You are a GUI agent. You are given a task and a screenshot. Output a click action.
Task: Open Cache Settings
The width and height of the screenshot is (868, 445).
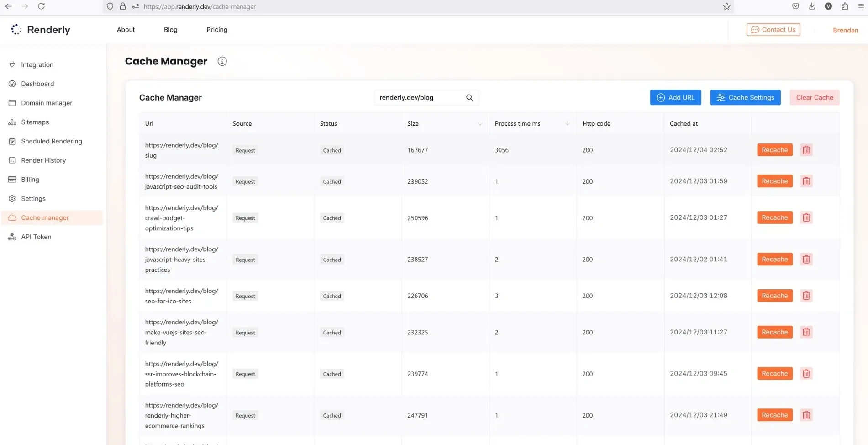745,97
